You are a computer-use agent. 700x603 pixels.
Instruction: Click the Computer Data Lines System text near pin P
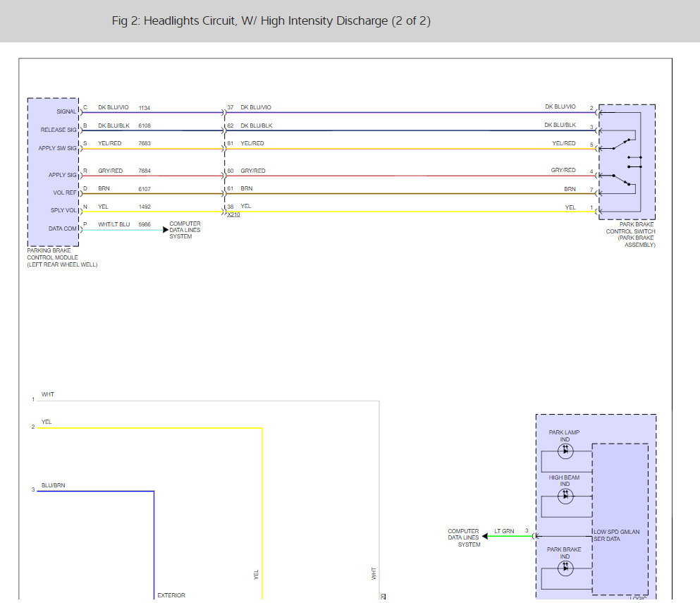pos(185,230)
